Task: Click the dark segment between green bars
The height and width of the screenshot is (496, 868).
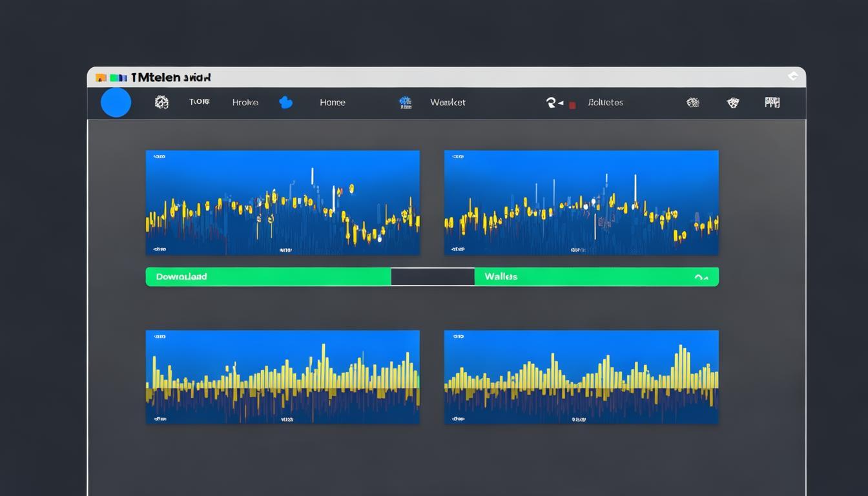Action: point(433,277)
